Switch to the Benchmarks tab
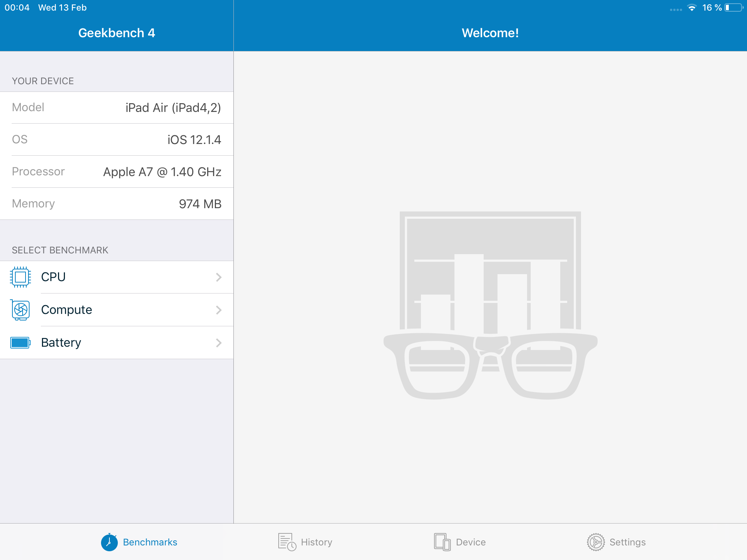 [139, 542]
